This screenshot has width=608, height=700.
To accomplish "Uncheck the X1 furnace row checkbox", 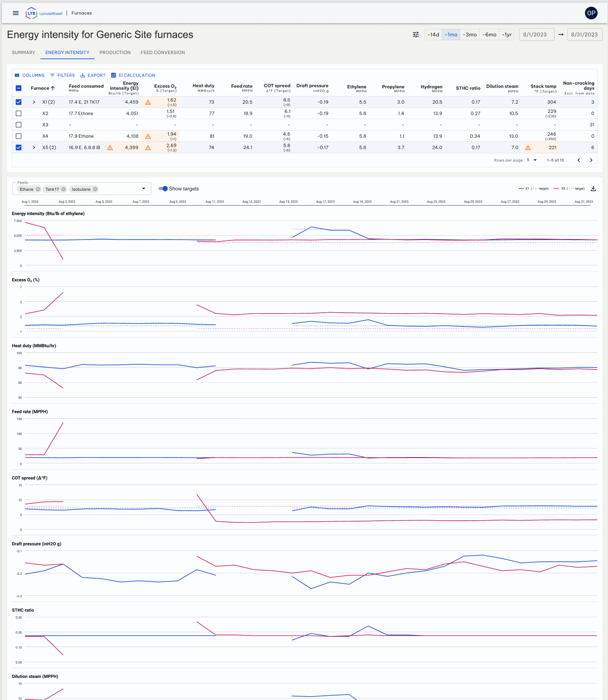I will [x=19, y=102].
